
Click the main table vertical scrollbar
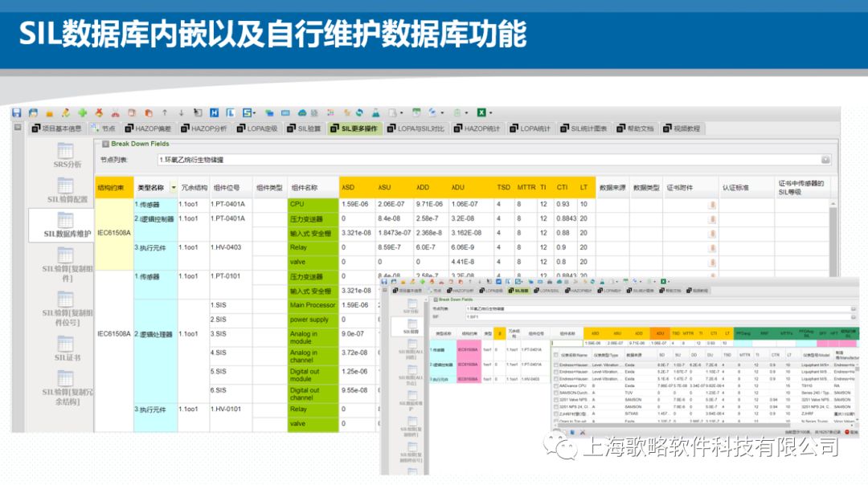tap(832, 238)
